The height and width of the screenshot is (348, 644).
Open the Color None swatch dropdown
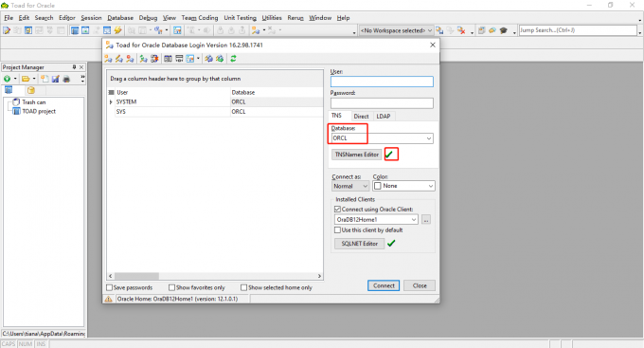point(403,186)
